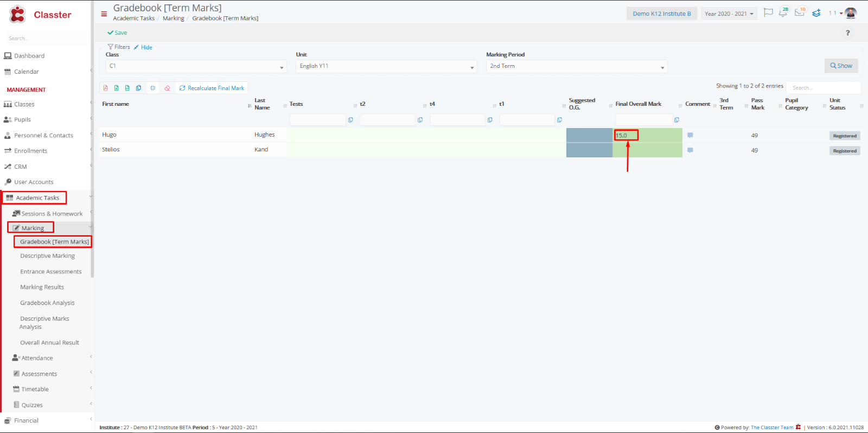
Task: Toggle the hamburger sidebar menu
Action: pyautogui.click(x=104, y=14)
